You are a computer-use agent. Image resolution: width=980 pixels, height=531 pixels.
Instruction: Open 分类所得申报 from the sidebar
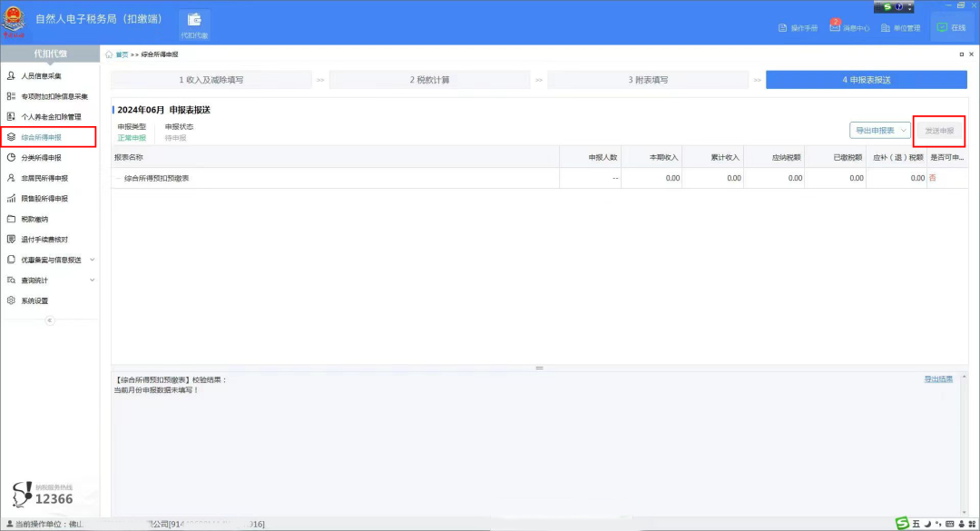click(x=41, y=158)
